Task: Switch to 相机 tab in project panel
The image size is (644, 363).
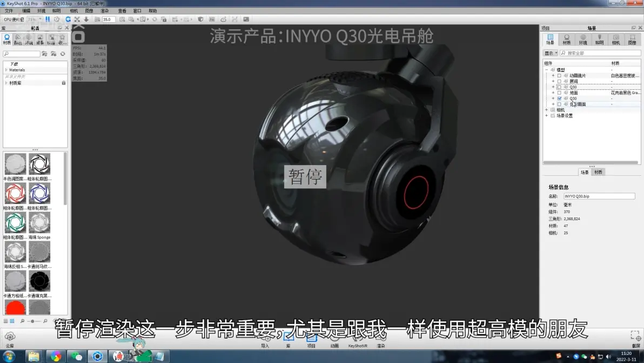Action: click(x=616, y=39)
